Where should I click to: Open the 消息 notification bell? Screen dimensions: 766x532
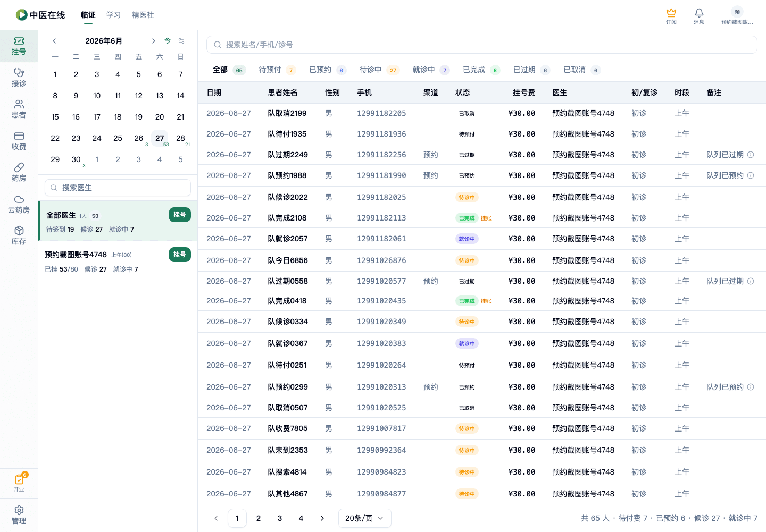(x=699, y=16)
